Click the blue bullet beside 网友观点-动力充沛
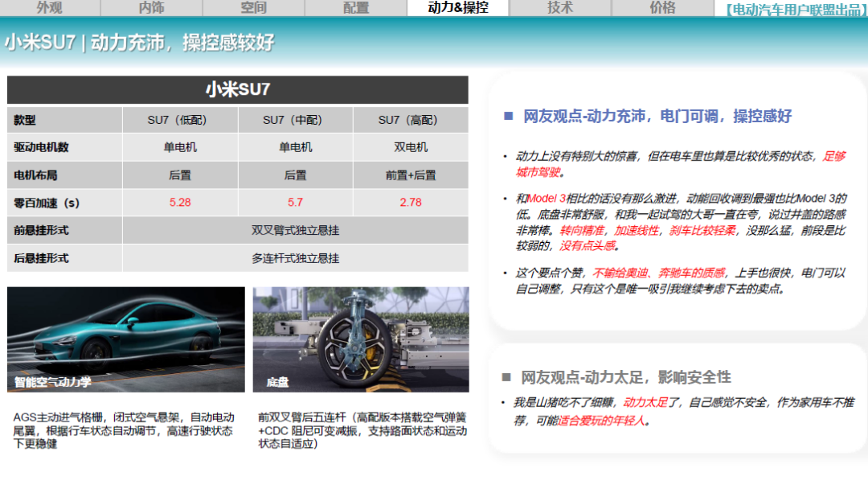This screenshot has width=868, height=489. [x=508, y=116]
